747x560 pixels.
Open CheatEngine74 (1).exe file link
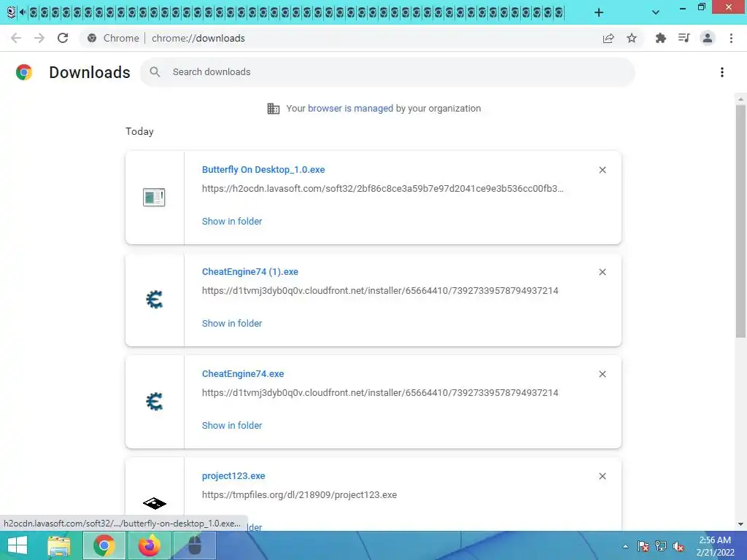point(250,271)
